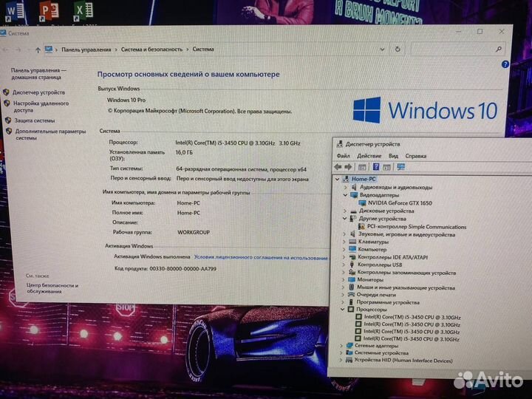532x399 pixels.
Task: Open the license agreement terms link
Action: pos(261,258)
